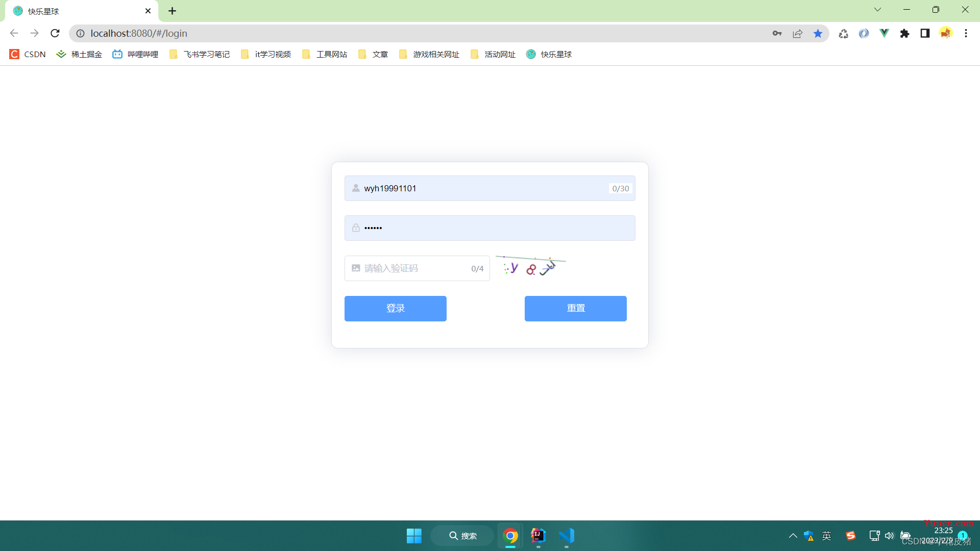Open Vue devtools extension icon

click(884, 33)
